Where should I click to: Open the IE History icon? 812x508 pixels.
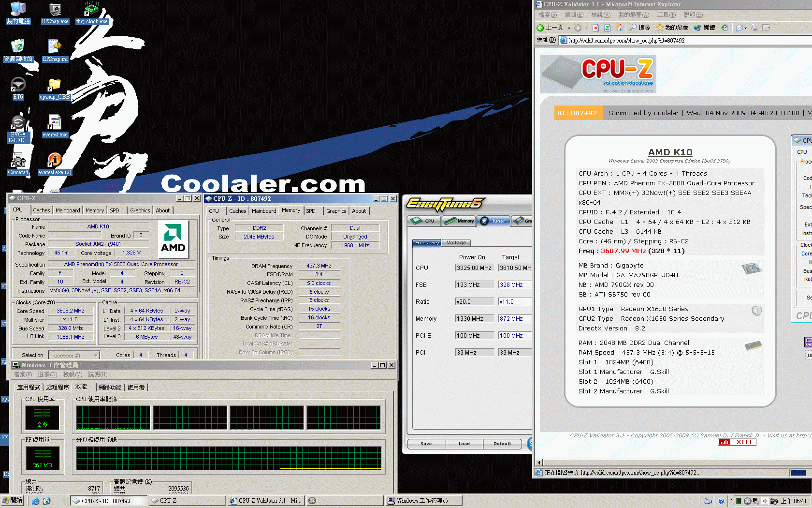click(725, 28)
